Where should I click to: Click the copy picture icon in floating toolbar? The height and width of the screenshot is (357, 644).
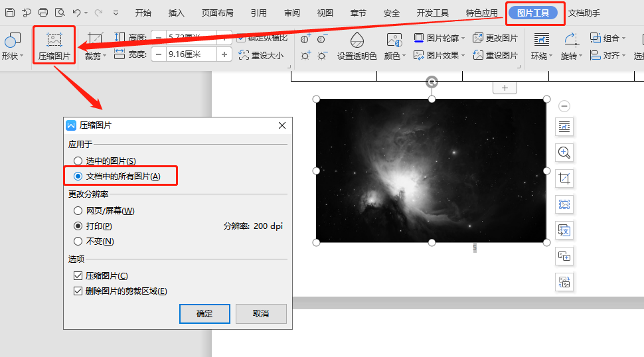[564, 256]
